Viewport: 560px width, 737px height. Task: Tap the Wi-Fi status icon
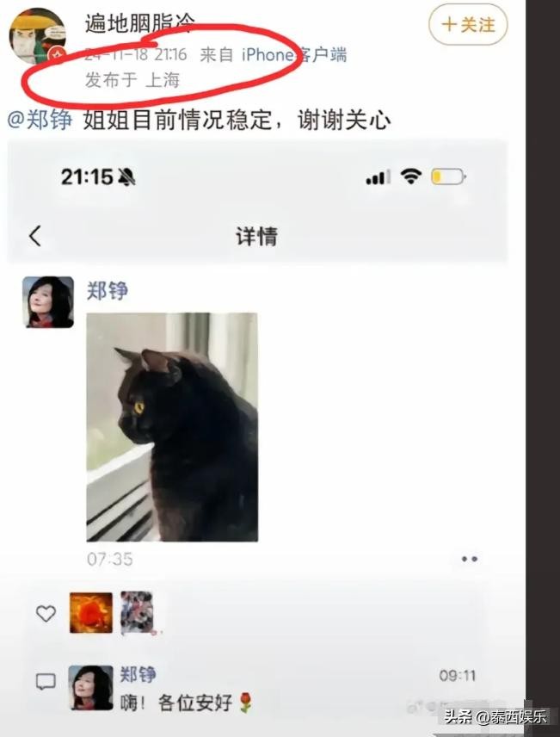(x=411, y=177)
